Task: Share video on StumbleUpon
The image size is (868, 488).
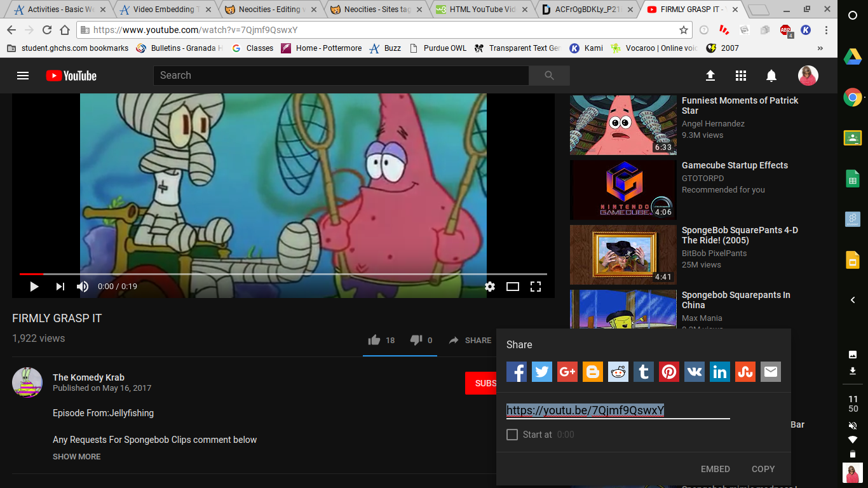Action: tap(745, 372)
